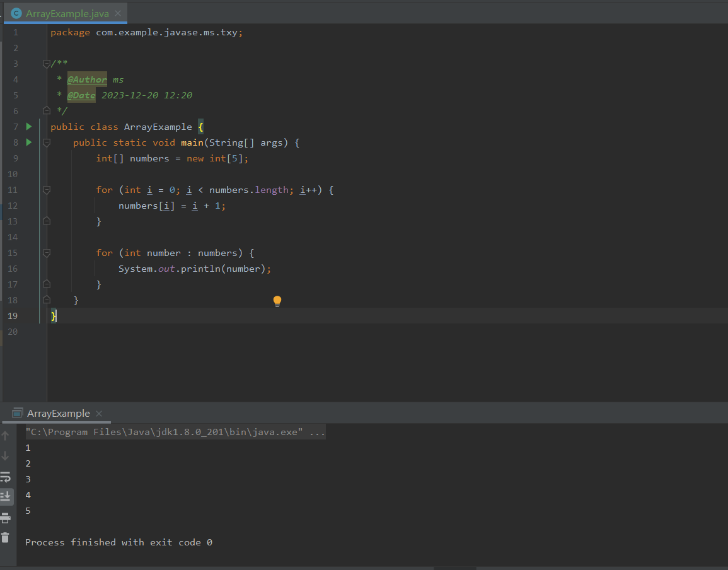Click the @Author Javadoc tag

click(87, 79)
